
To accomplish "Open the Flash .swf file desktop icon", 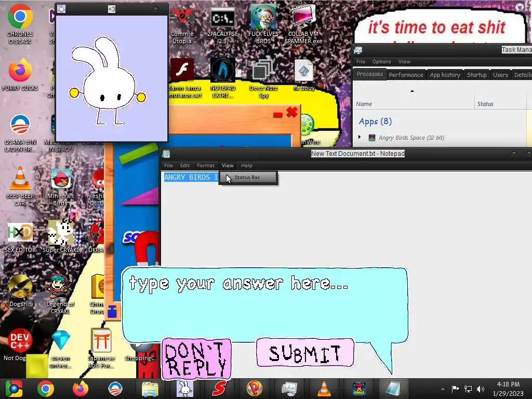I will click(x=183, y=78).
